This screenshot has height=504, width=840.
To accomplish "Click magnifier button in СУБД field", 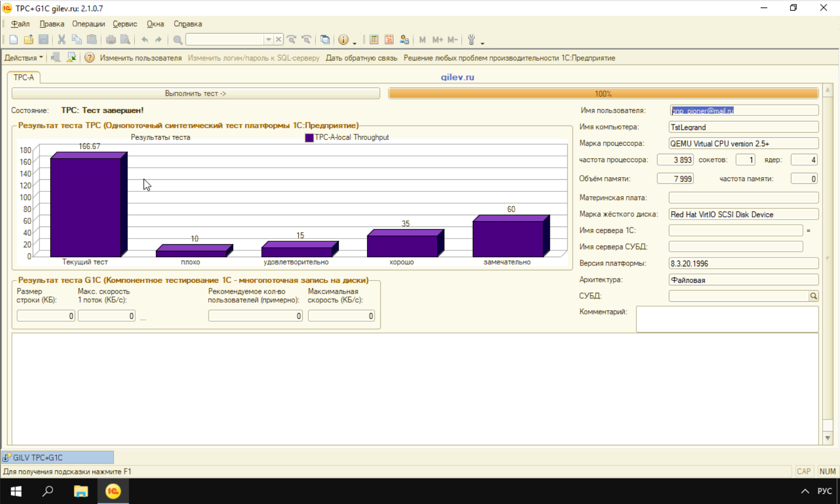I will coord(813,296).
